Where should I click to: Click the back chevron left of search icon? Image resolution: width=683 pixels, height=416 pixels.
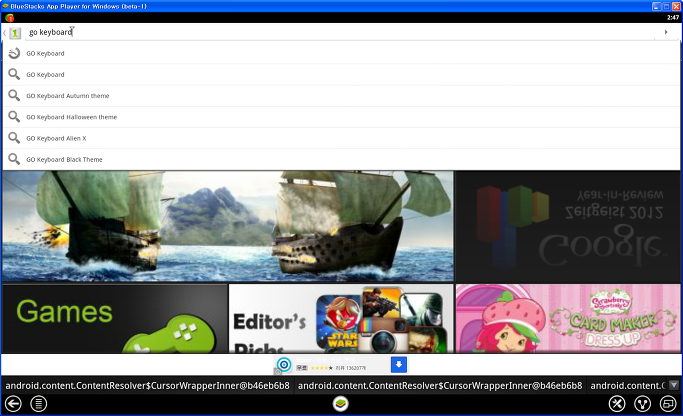point(4,33)
